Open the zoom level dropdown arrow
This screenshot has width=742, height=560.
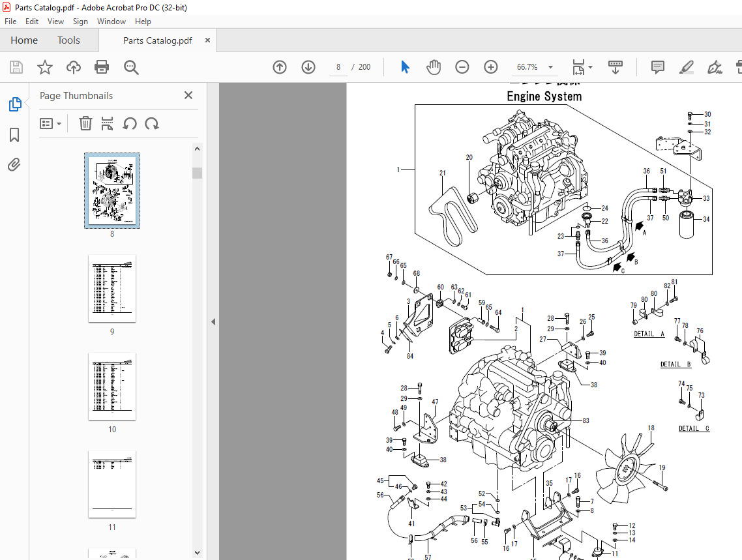(x=550, y=67)
